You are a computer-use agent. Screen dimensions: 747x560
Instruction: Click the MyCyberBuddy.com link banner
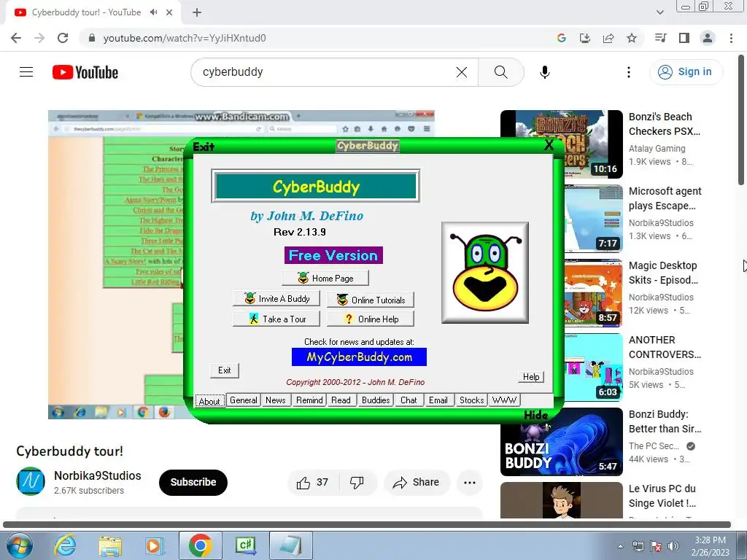(x=359, y=357)
